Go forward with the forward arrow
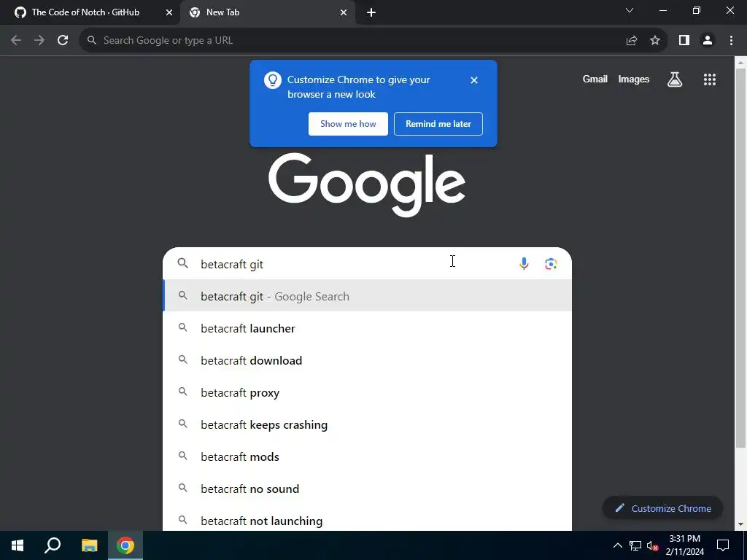Viewport: 747px width, 560px height. 39,41
